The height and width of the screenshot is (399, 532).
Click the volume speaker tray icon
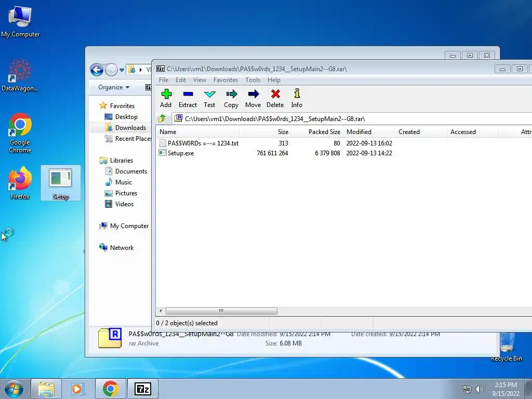480,389
